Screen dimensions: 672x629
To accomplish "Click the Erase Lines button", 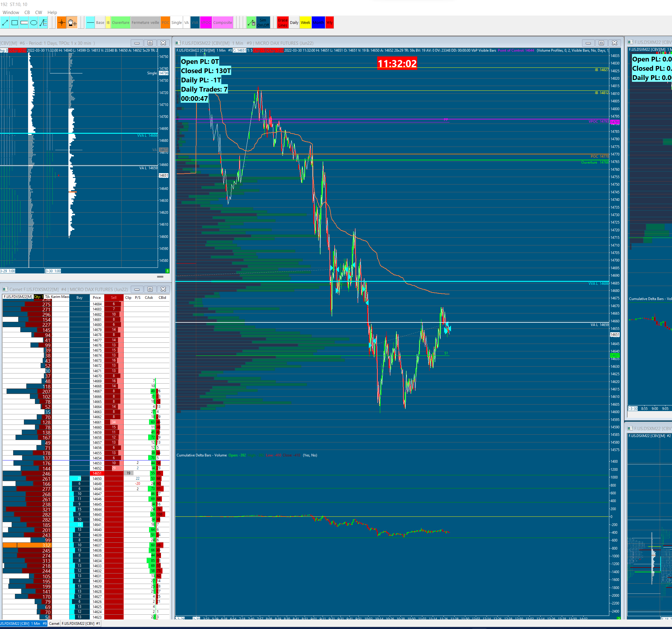I will (283, 23).
